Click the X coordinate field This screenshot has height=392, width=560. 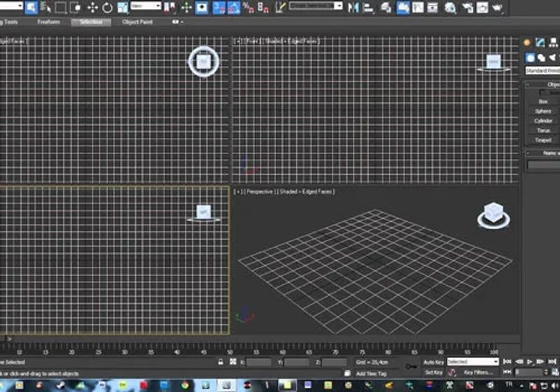coord(259,363)
